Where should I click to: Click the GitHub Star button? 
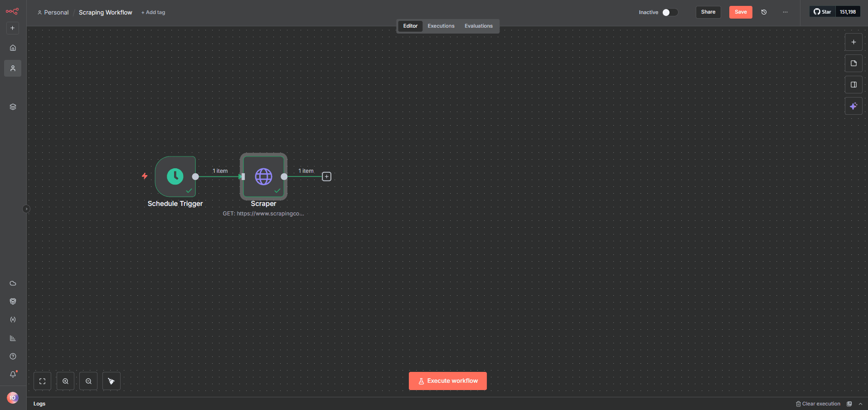(822, 12)
